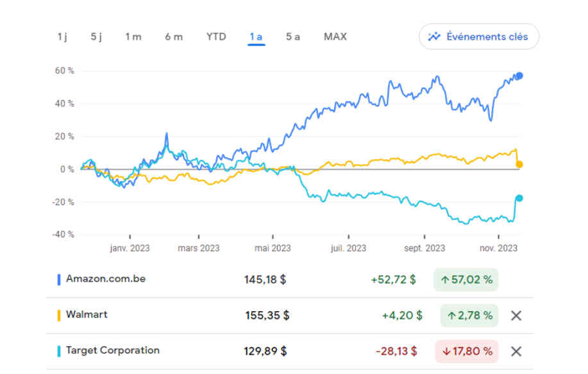Screen dimensions: 588x374
Task: Select the 1 a time range tab
Action: (x=256, y=37)
